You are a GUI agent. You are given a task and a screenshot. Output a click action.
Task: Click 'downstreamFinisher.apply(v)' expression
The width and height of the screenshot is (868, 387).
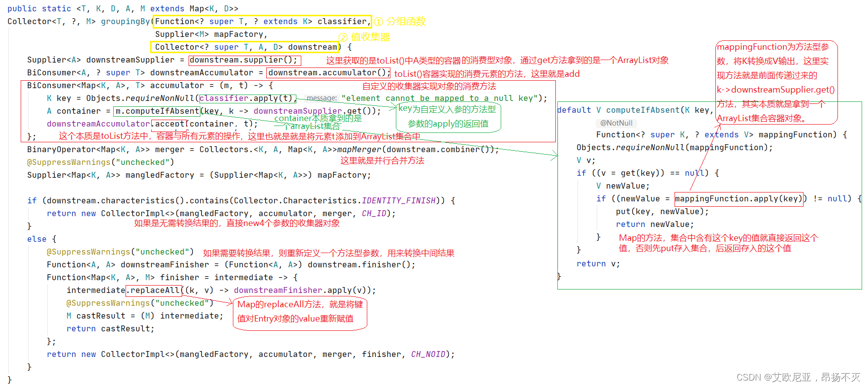[x=300, y=290]
